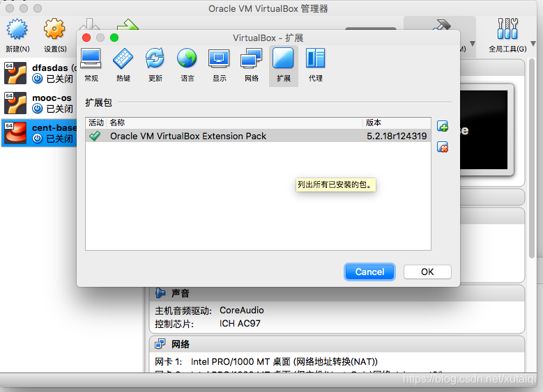Image resolution: width=543 pixels, height=392 pixels.
Task: Click the manager window vertical scrollbar
Action: tap(533, 159)
